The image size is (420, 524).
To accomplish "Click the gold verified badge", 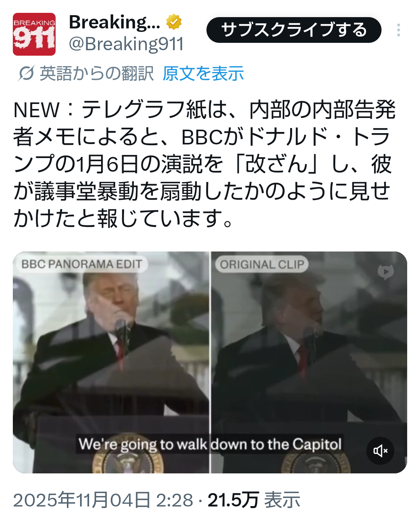I will (174, 22).
